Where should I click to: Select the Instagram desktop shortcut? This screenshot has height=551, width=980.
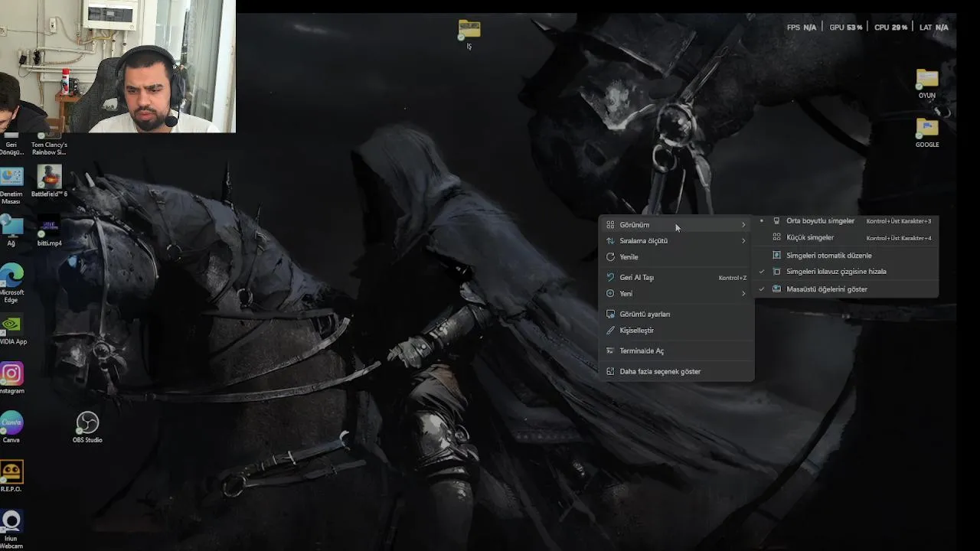coord(11,378)
